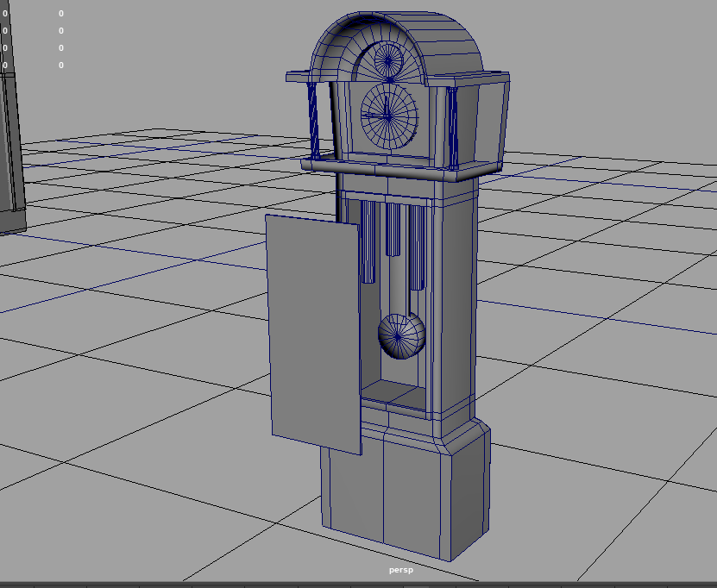Select the open cabinet door of the clock
717x588 pixels.
point(314,334)
